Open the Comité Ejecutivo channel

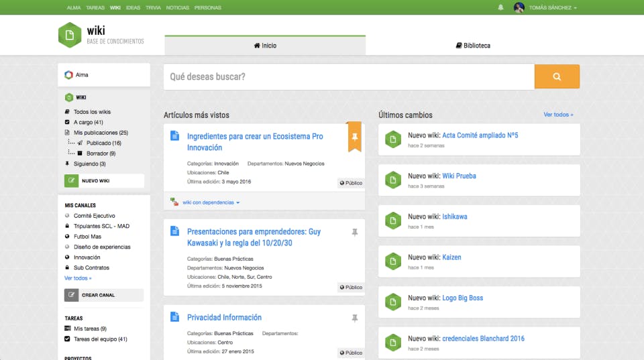[94, 215]
